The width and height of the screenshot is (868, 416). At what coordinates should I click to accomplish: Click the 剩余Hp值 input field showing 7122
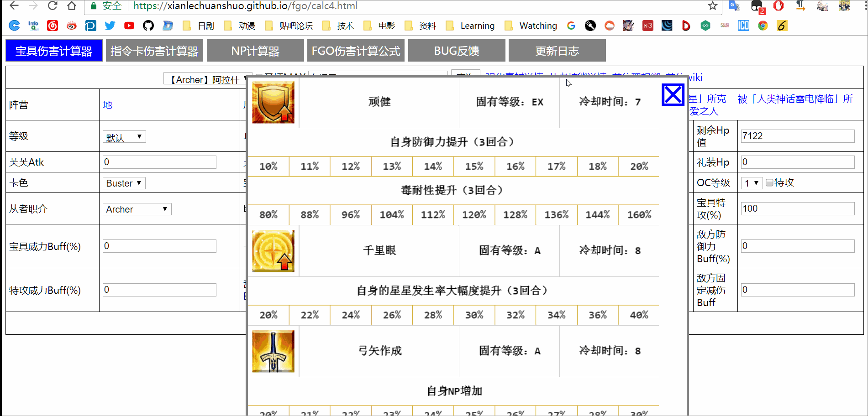point(797,136)
